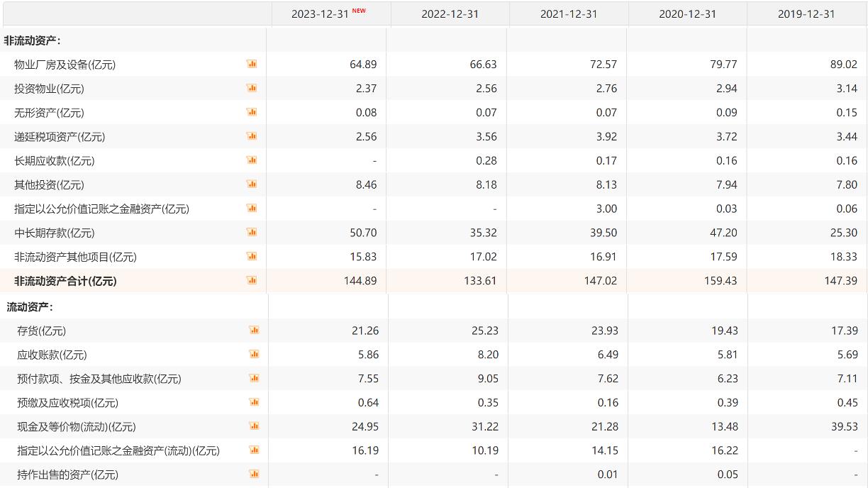Click the 长期应收款(亿元) row label
The height and width of the screenshot is (488, 868).
pyautogui.click(x=54, y=161)
